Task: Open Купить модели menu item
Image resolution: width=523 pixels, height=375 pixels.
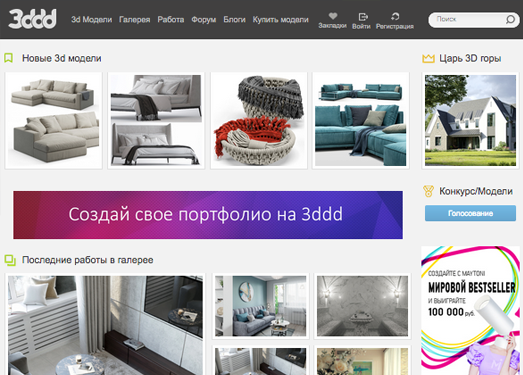Action: click(280, 20)
